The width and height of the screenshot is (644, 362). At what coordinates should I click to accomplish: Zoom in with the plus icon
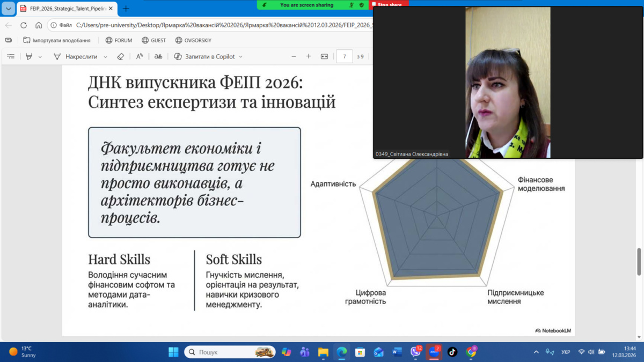[x=309, y=56]
